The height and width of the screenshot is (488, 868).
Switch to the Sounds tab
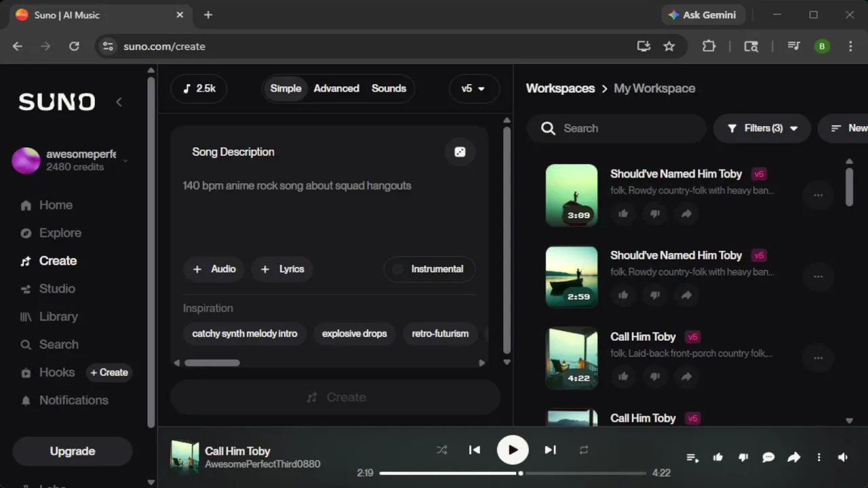389,89
